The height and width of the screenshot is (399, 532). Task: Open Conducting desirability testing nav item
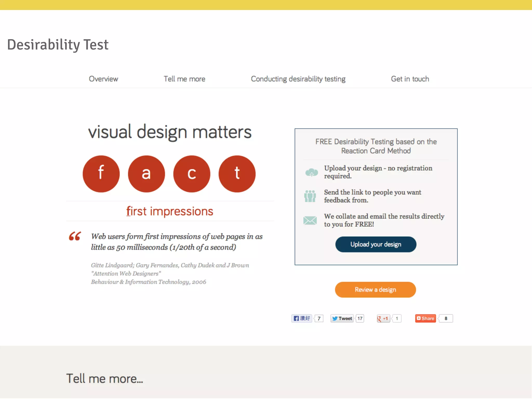[x=298, y=79]
